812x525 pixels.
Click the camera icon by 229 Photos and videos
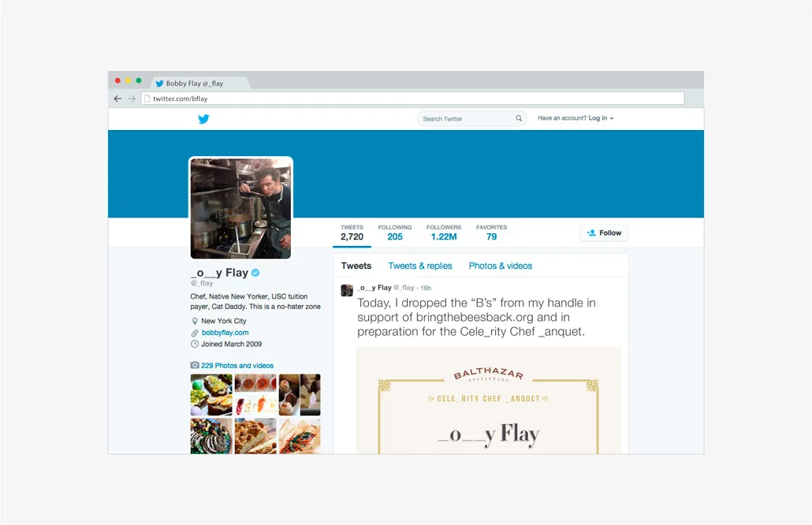(195, 365)
